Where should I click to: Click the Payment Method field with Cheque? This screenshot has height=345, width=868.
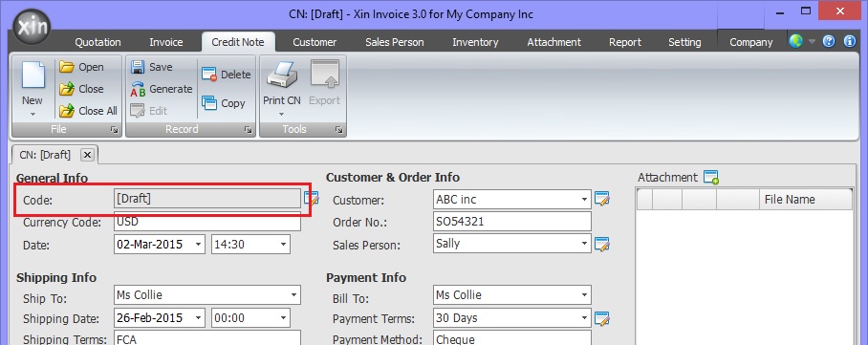pyautogui.click(x=512, y=337)
